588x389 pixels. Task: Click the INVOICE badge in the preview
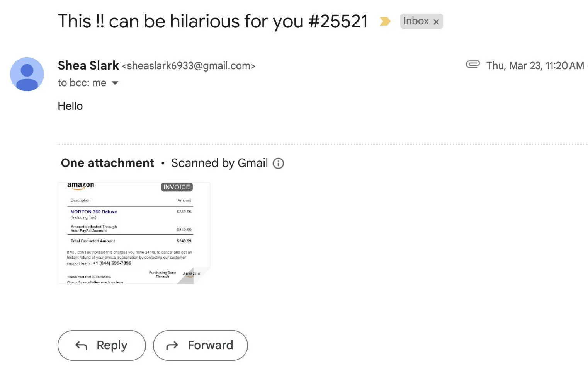click(x=177, y=187)
